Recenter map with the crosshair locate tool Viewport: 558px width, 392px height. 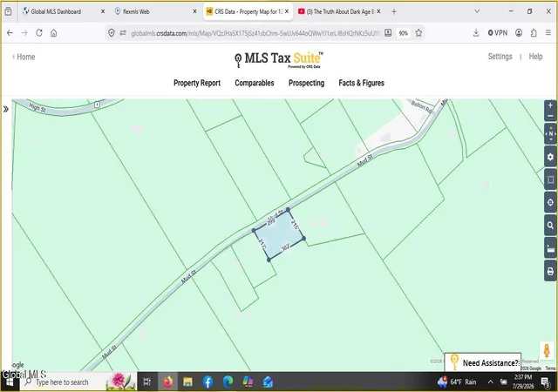coord(550,202)
